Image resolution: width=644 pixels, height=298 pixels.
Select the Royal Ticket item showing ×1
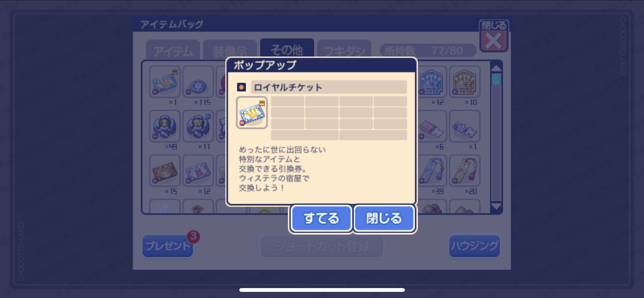click(165, 82)
